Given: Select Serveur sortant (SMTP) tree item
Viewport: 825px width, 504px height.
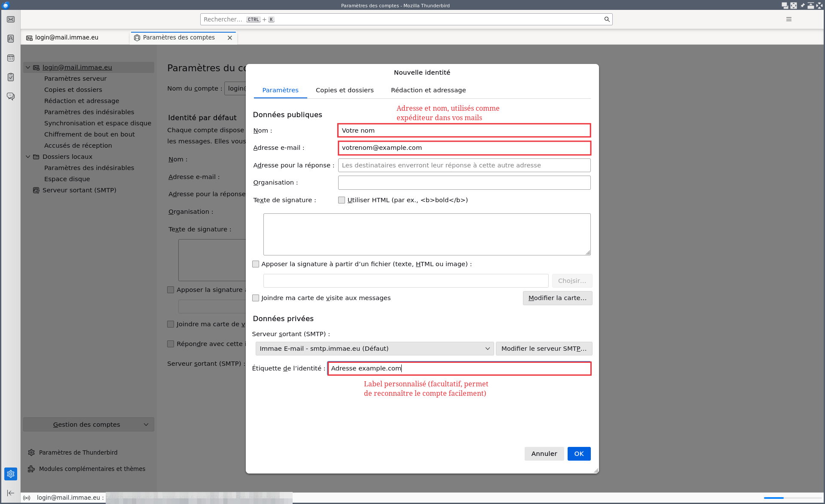Looking at the screenshot, I should point(79,190).
